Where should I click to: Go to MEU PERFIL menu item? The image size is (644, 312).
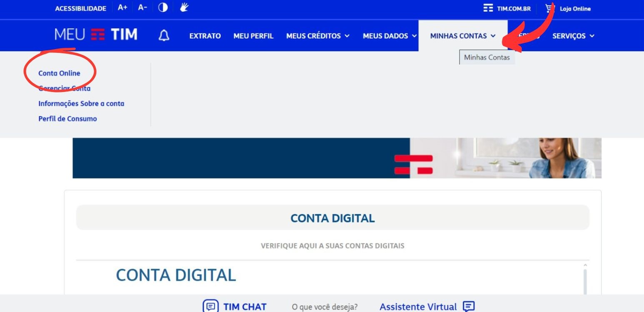pyautogui.click(x=253, y=36)
